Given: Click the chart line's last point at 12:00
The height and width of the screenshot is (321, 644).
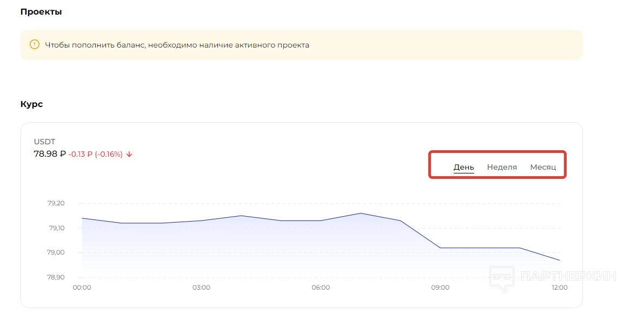Looking at the screenshot, I should tap(560, 260).
